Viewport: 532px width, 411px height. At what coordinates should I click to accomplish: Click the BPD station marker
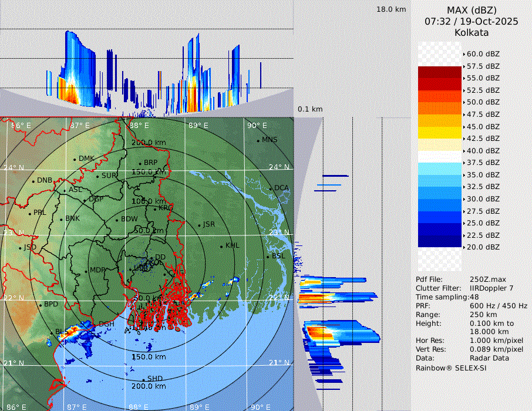[x=40, y=305]
